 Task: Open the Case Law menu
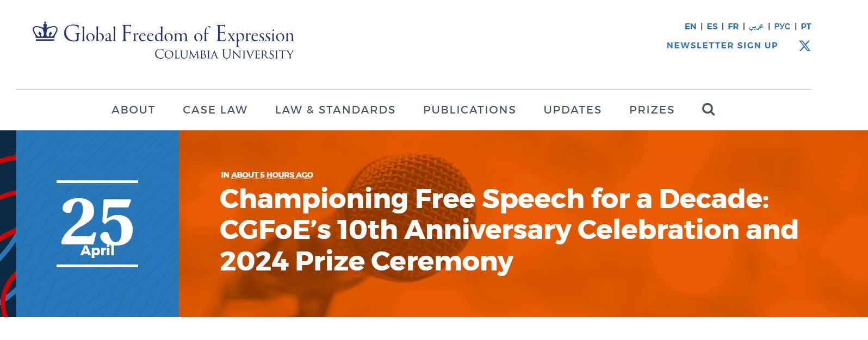point(215,110)
